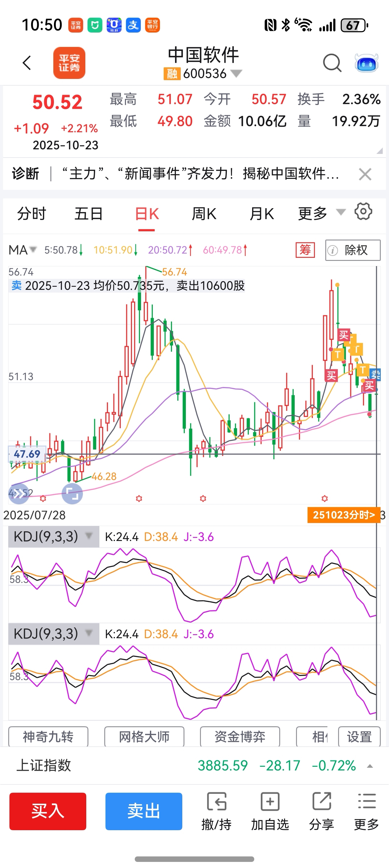Viewport: 389px width, 868px height.
Task: Tap the 卖 marker on the latest candle
Action: coord(375,374)
